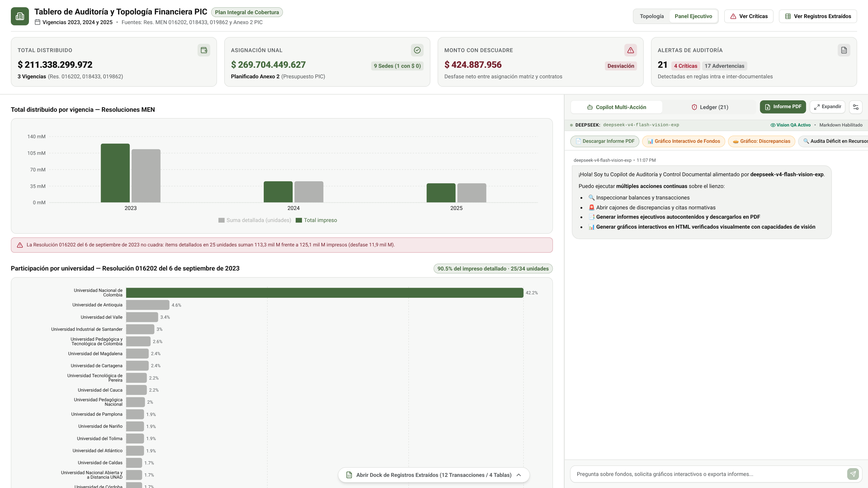Image resolution: width=868 pixels, height=488 pixels.
Task: Click the Universidad de Cartagena label
Action: point(96,366)
